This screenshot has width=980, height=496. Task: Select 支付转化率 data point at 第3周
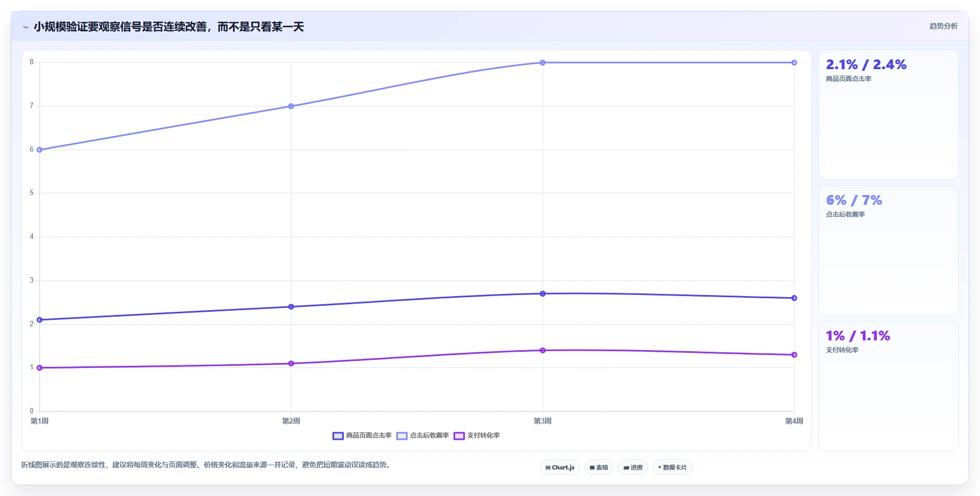543,351
